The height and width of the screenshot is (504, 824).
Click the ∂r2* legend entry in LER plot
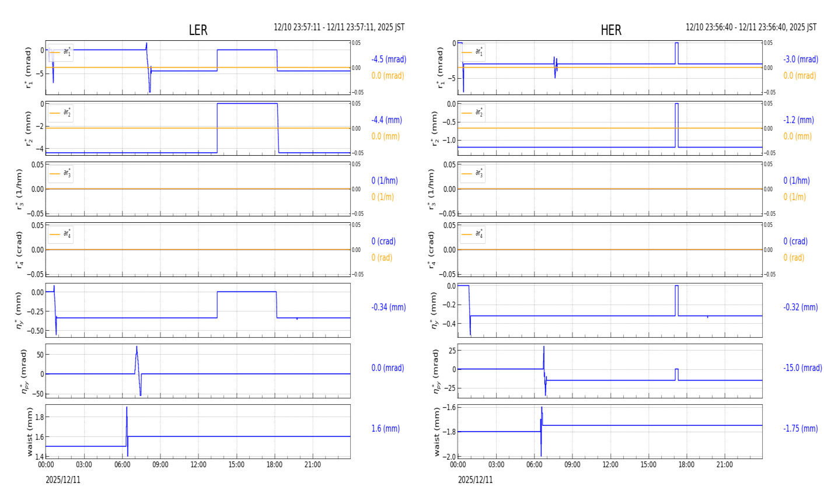tap(61, 113)
